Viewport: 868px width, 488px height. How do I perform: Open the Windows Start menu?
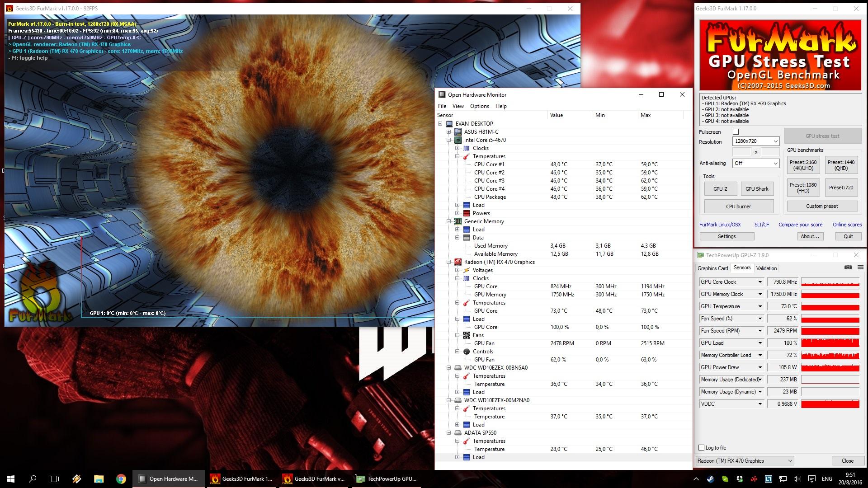point(11,479)
